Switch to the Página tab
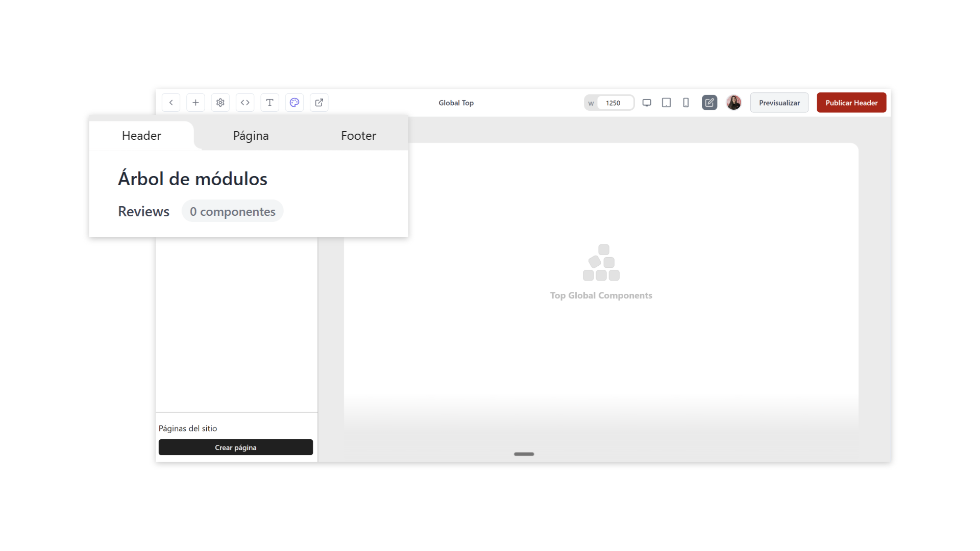Image resolution: width=980 pixels, height=551 pixels. [x=251, y=136]
